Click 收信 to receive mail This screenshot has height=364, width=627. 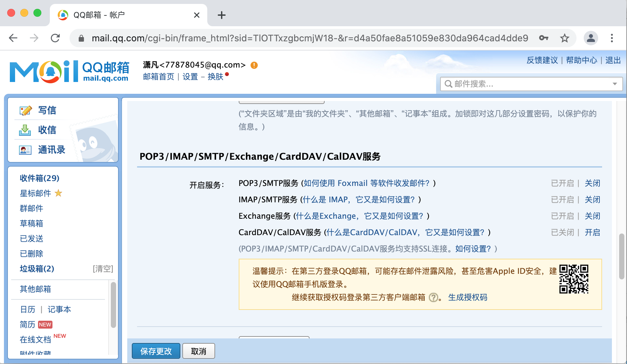pyautogui.click(x=47, y=130)
